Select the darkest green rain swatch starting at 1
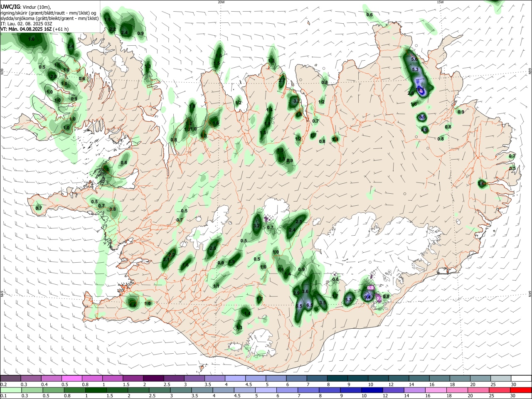This screenshot has height=399, width=532. click(96, 390)
